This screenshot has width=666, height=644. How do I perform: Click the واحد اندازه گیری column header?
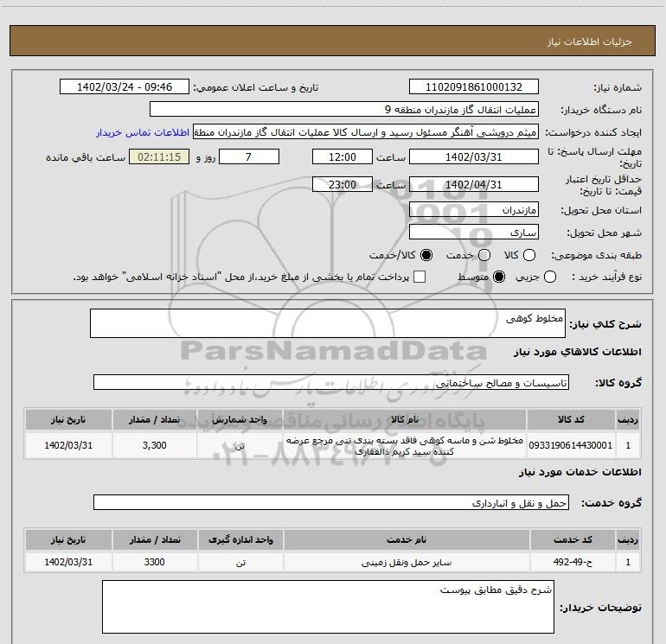tap(240, 539)
